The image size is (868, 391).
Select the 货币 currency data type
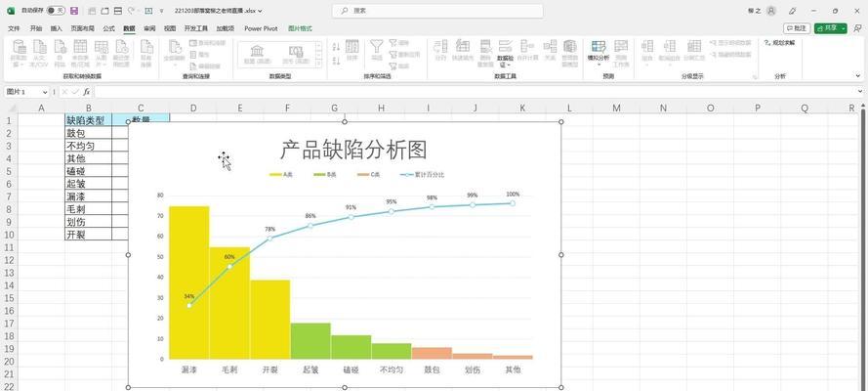coord(296,55)
